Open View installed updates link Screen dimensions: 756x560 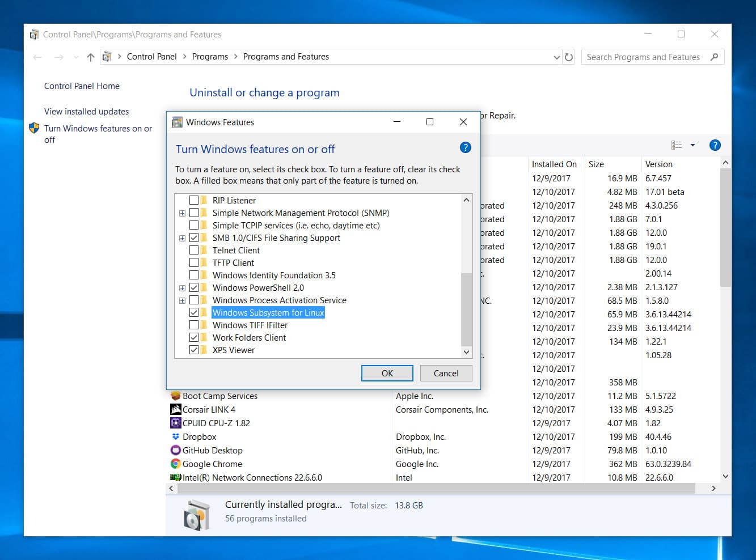86,112
